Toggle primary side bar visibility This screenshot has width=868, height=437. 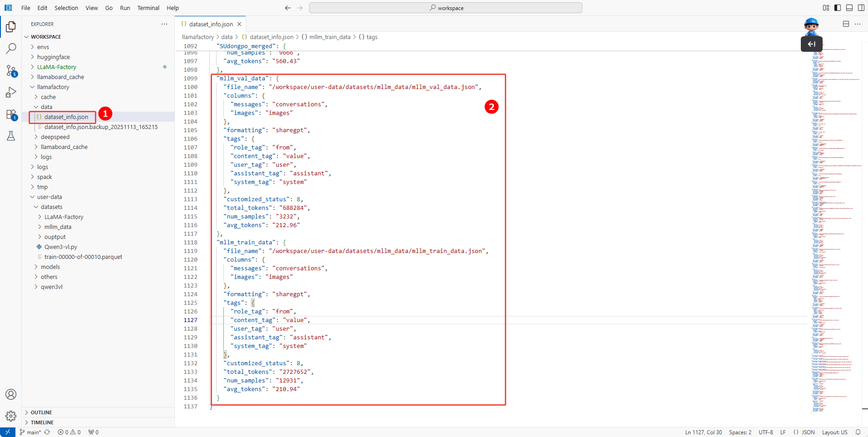coord(838,8)
